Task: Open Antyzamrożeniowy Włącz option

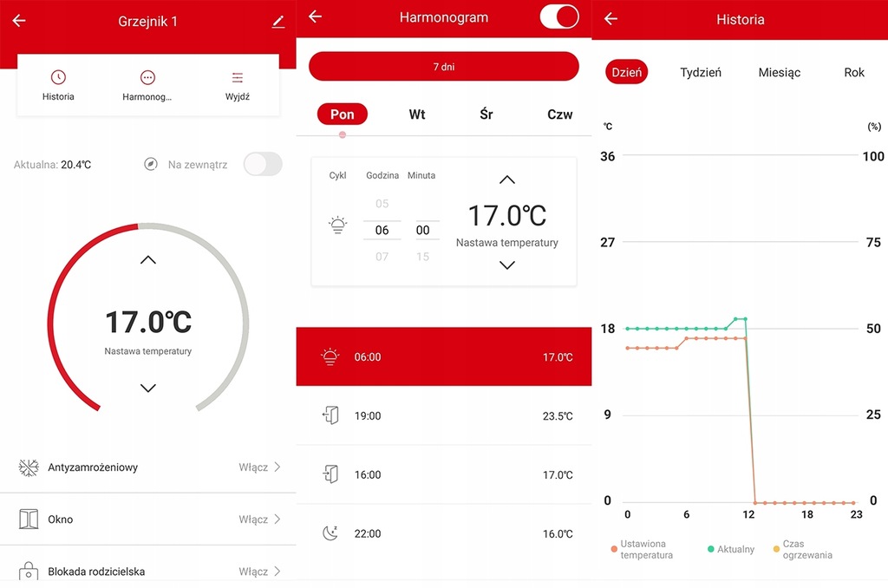Action: coord(259,467)
